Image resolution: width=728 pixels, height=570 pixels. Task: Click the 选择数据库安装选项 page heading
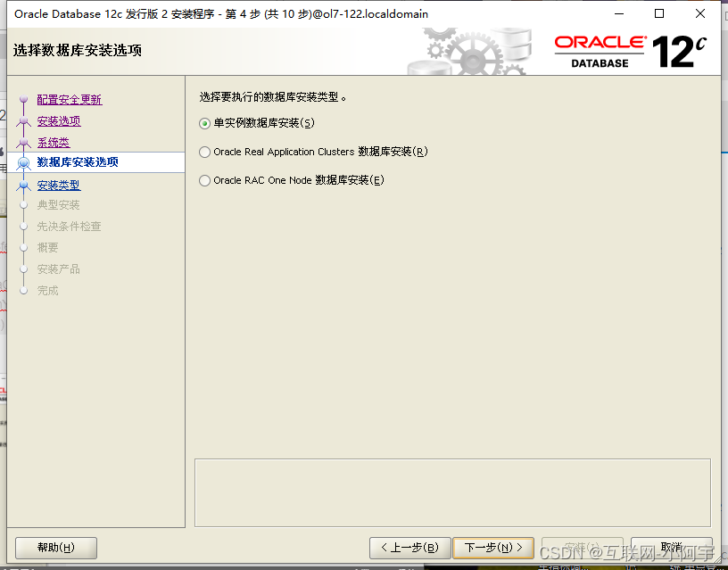coord(78,50)
